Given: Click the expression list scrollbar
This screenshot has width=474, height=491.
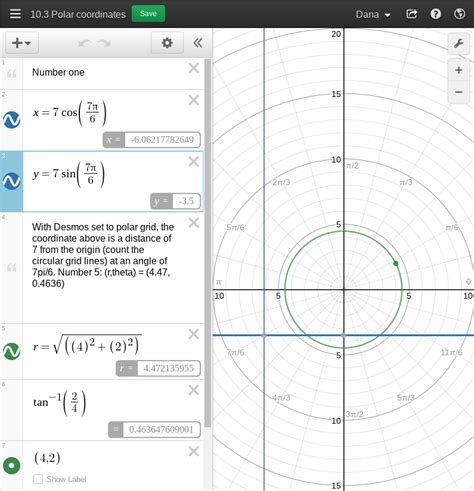Looking at the screenshot, I should pyautogui.click(x=208, y=243).
